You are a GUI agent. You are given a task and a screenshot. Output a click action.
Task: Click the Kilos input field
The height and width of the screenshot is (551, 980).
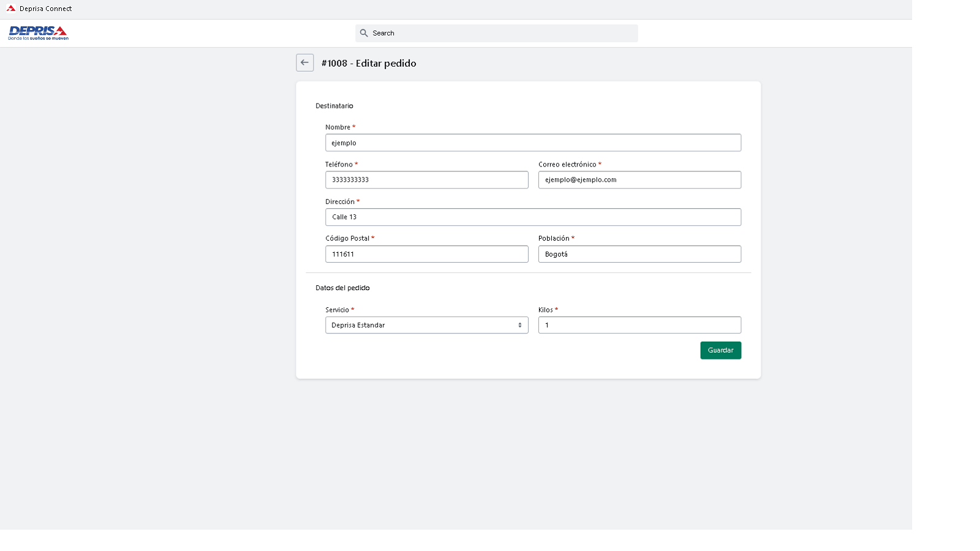[x=639, y=325]
